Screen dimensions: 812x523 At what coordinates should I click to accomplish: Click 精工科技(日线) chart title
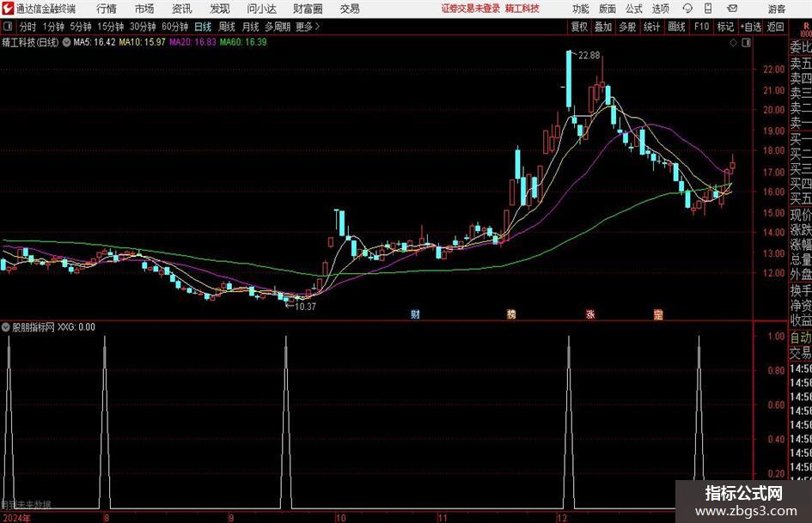tap(30, 42)
